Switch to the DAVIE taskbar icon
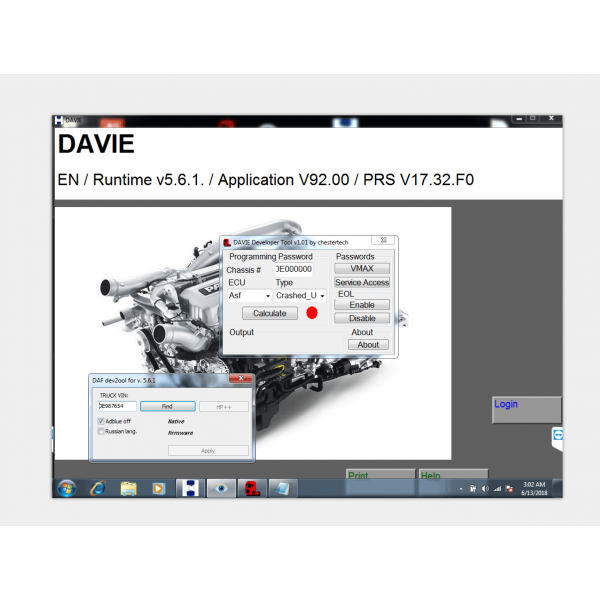Screen dimensions: 600x600 [190, 488]
